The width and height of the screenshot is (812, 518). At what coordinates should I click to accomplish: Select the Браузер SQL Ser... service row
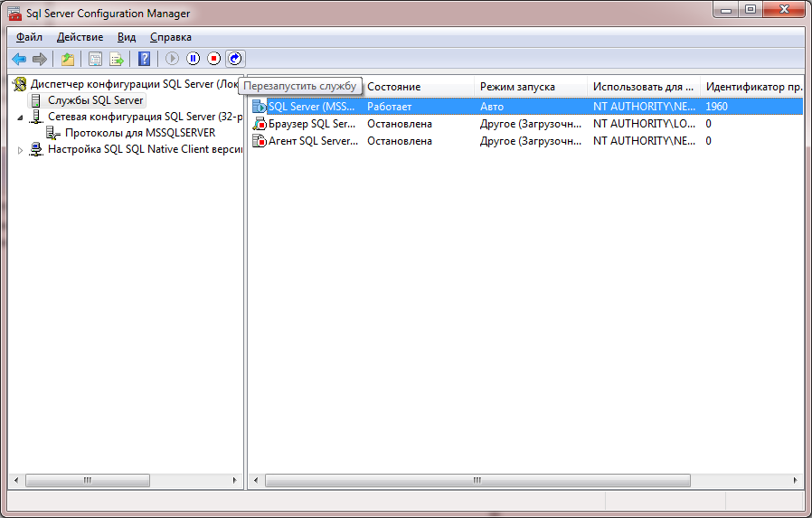(527, 124)
